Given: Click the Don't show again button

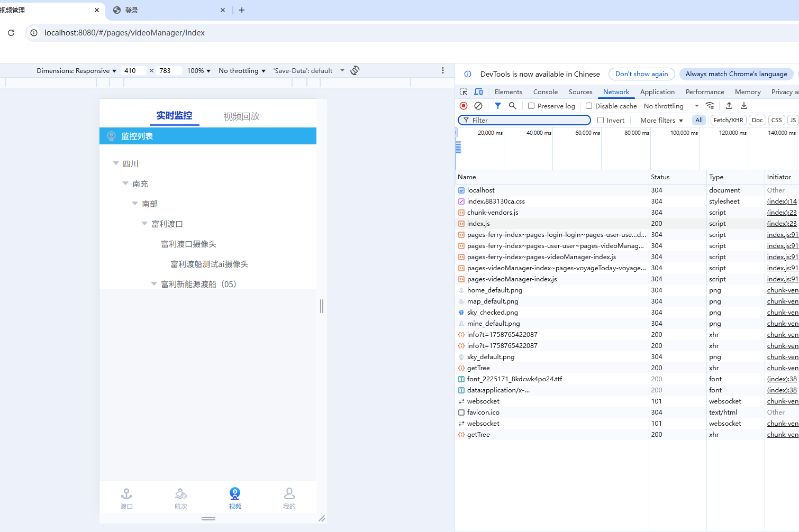Looking at the screenshot, I should click(641, 74).
